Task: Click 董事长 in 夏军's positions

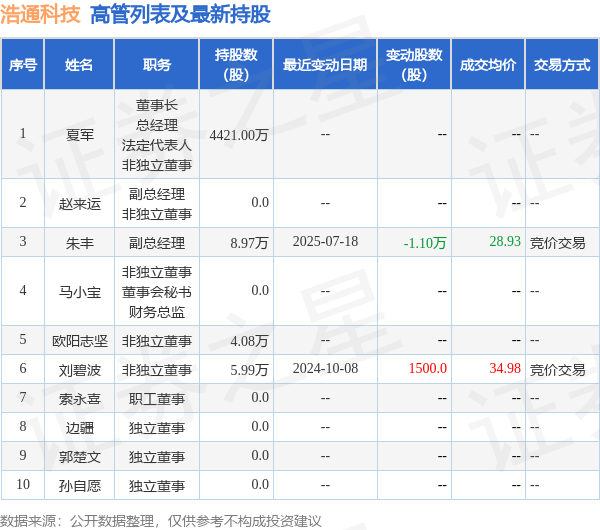Action: tap(157, 105)
